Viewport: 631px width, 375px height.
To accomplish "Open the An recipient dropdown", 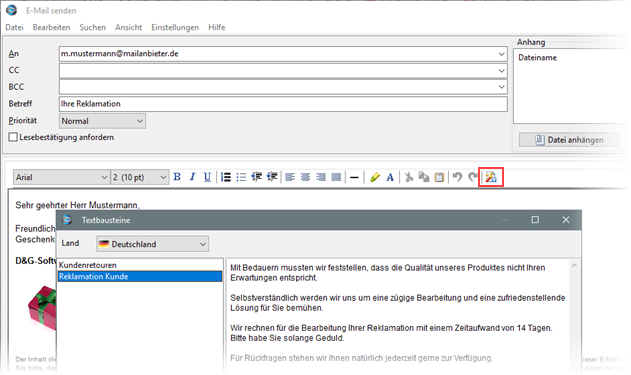I will click(501, 54).
